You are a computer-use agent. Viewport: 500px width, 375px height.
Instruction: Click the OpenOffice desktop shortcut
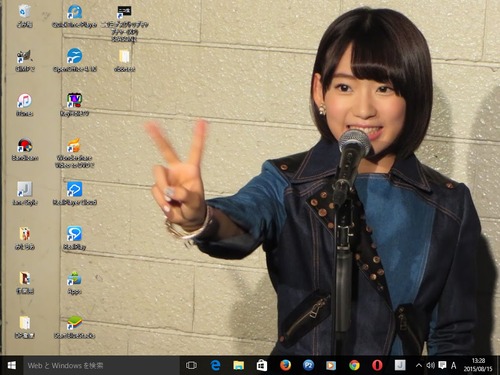click(75, 60)
